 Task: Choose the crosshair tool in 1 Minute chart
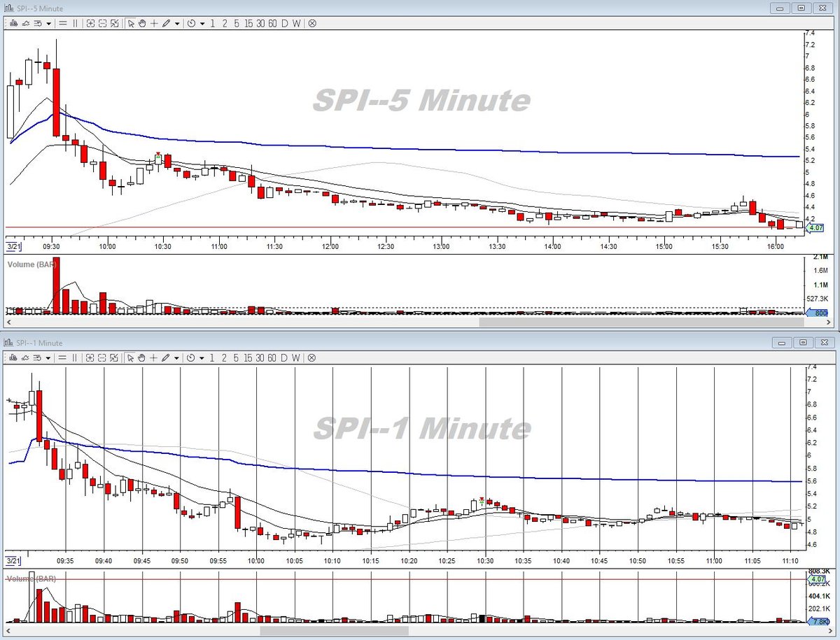coord(154,357)
